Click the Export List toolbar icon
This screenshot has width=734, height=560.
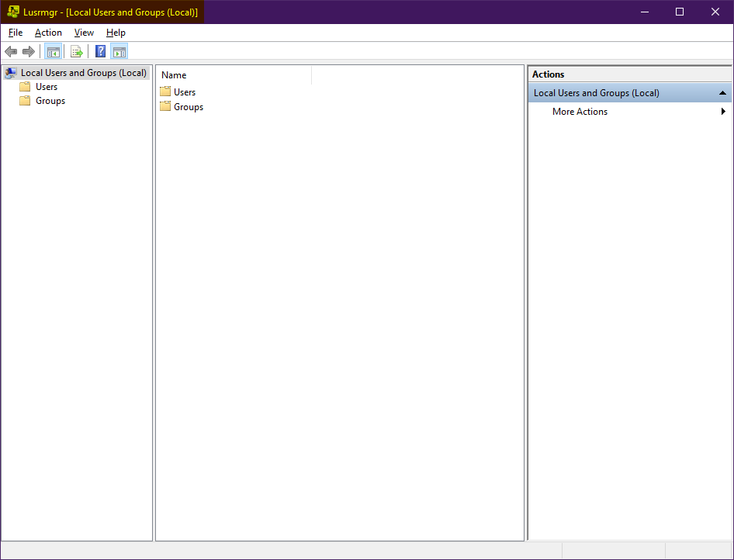click(x=77, y=52)
